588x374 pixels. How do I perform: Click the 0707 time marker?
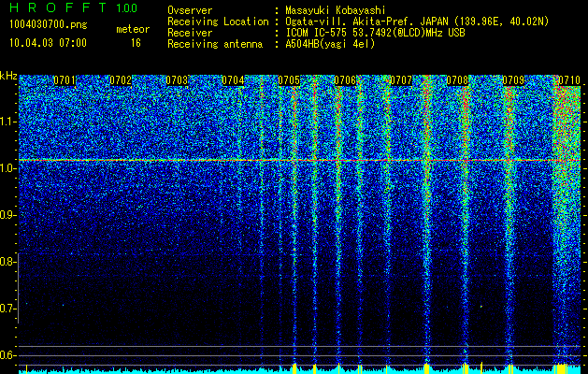click(401, 80)
